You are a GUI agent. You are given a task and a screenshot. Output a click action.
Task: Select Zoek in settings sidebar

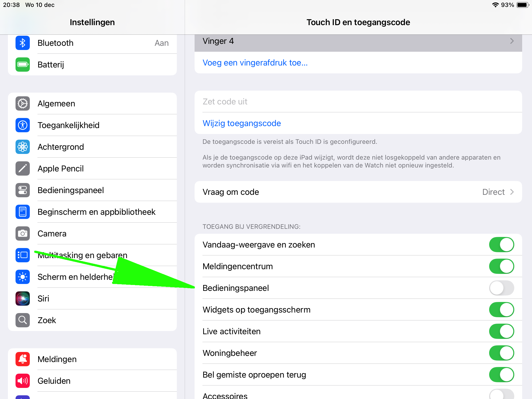coord(47,320)
